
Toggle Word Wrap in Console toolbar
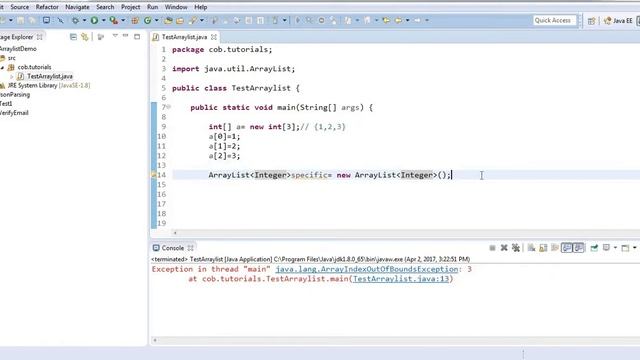pyautogui.click(x=555, y=248)
